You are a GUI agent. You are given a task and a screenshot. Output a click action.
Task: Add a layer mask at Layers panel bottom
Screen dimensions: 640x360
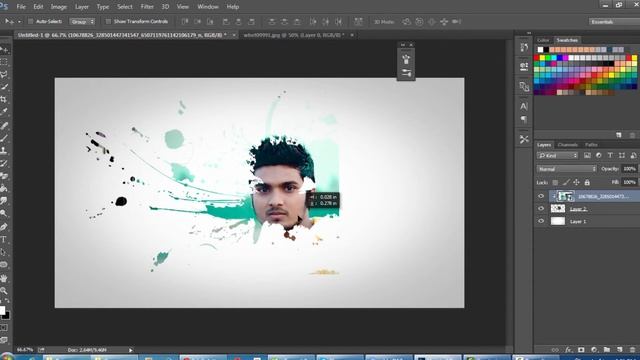tap(581, 350)
